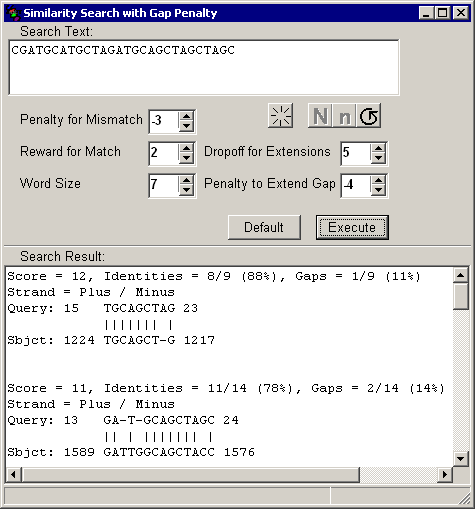
Task: Click the circular arrow reverse icon
Action: [369, 116]
